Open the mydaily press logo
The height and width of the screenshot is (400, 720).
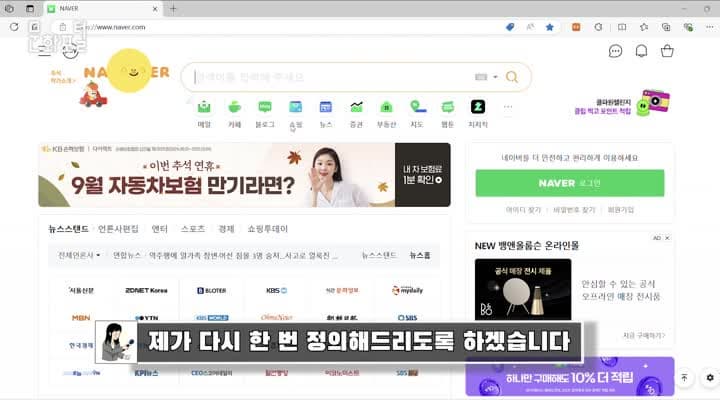[x=407, y=290]
